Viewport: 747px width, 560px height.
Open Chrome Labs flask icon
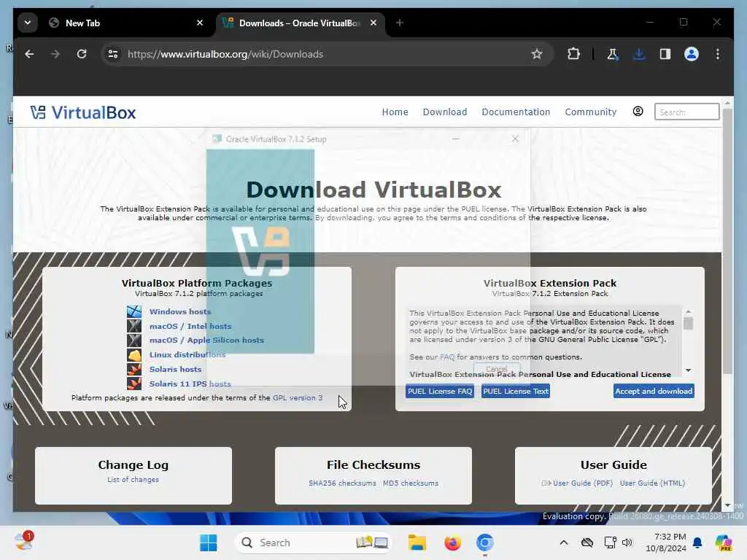pos(612,54)
